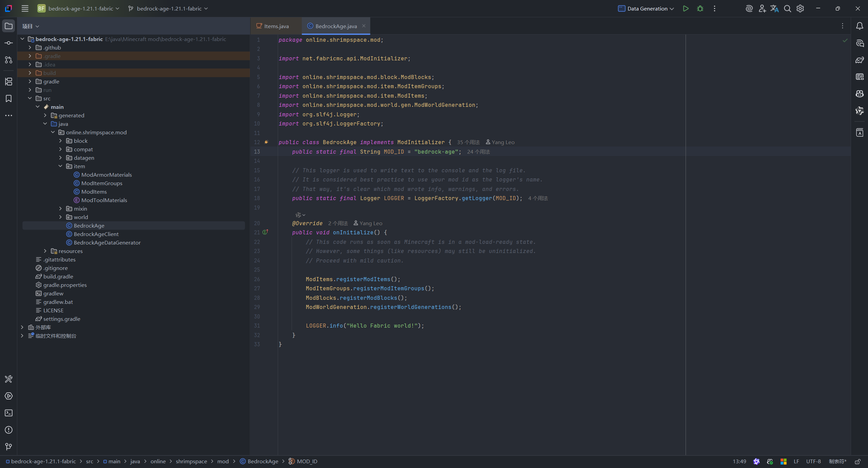Open the Notifications bell

pyautogui.click(x=860, y=26)
